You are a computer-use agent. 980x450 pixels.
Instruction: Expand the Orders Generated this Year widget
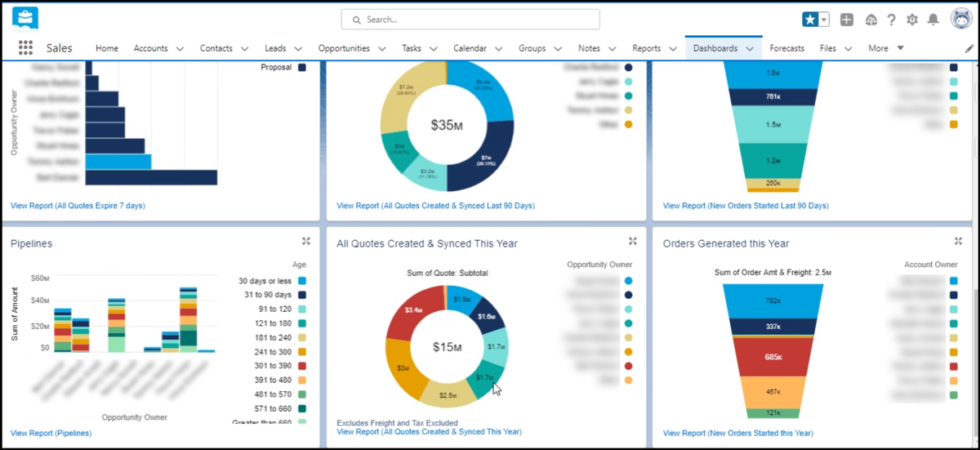(x=959, y=241)
